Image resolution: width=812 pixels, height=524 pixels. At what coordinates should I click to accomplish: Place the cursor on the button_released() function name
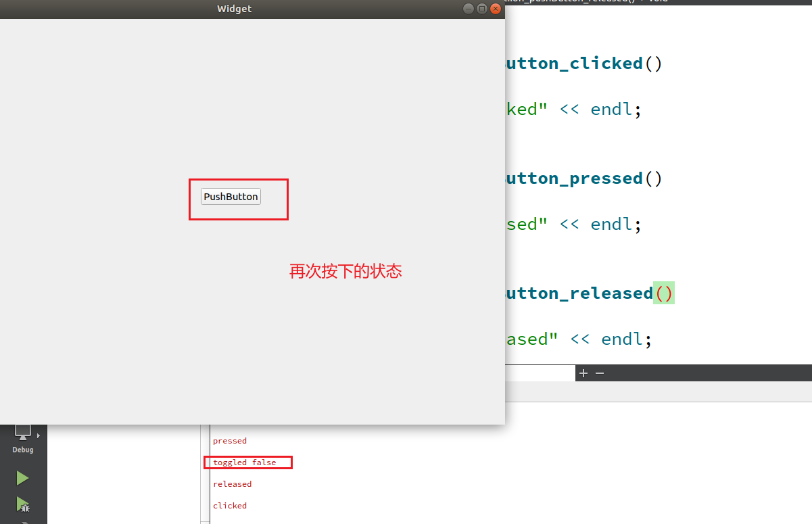(x=579, y=293)
